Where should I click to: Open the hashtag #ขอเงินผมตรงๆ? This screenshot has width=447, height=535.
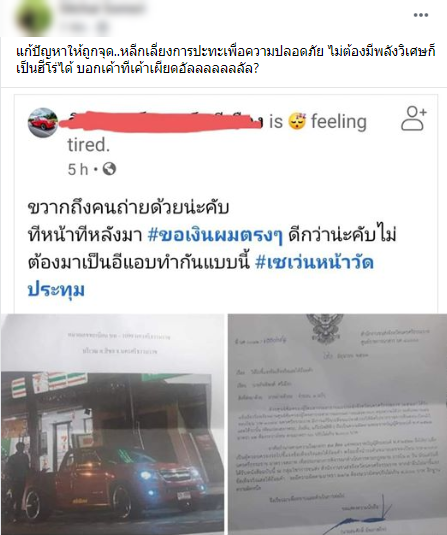point(215,235)
